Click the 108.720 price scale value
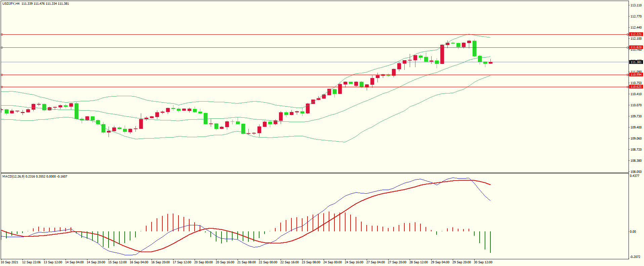Screen dimensions: 644x266 (636, 150)
